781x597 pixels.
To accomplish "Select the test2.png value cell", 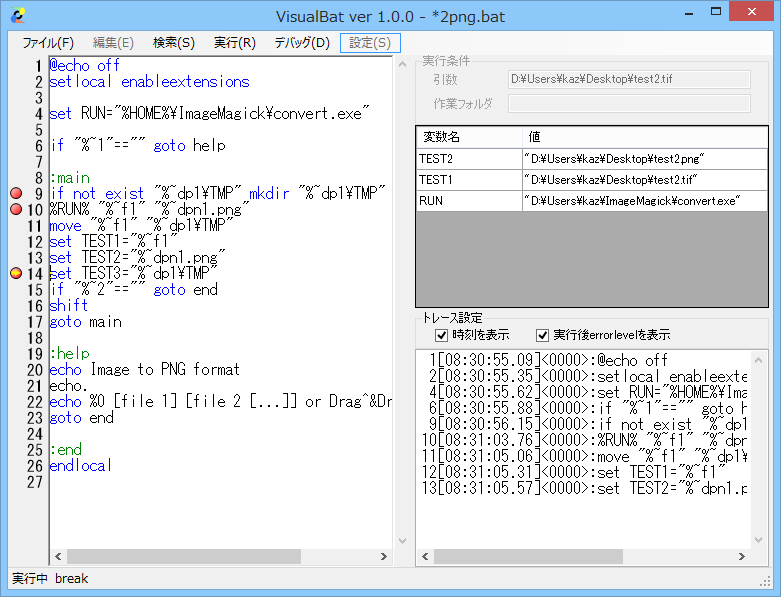I will (645, 159).
